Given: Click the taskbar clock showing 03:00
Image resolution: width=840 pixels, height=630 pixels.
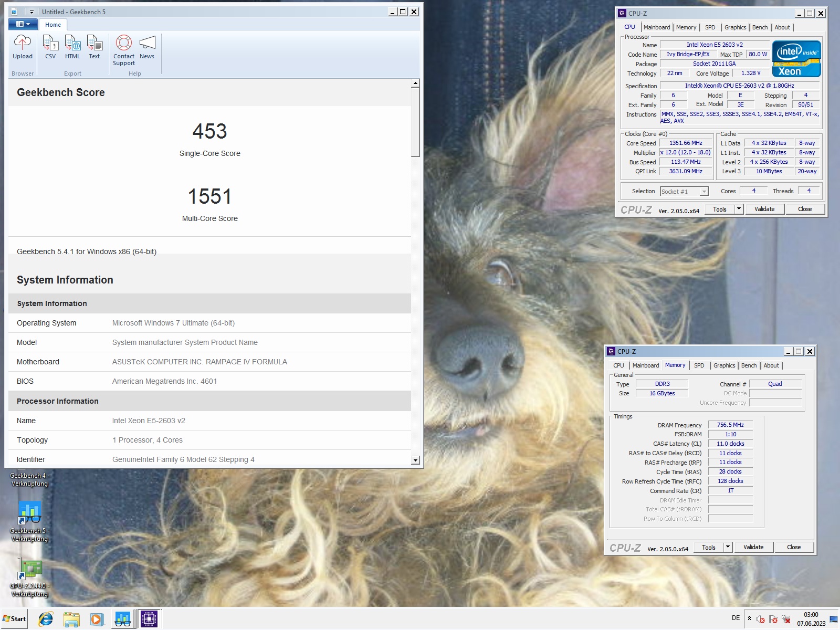Looking at the screenshot, I should tap(811, 619).
